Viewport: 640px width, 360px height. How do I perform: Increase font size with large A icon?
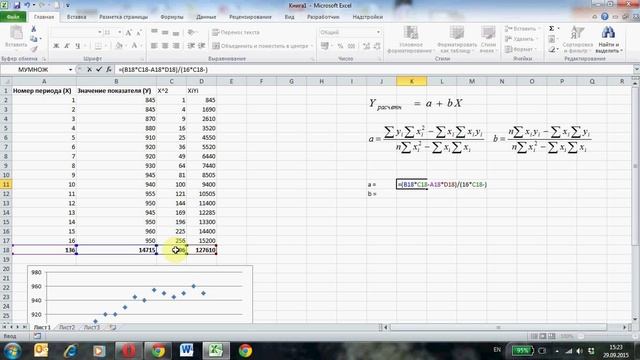coord(129,32)
